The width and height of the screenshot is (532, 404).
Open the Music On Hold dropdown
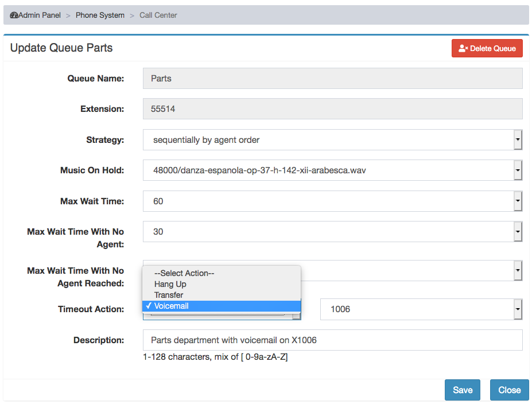click(332, 170)
